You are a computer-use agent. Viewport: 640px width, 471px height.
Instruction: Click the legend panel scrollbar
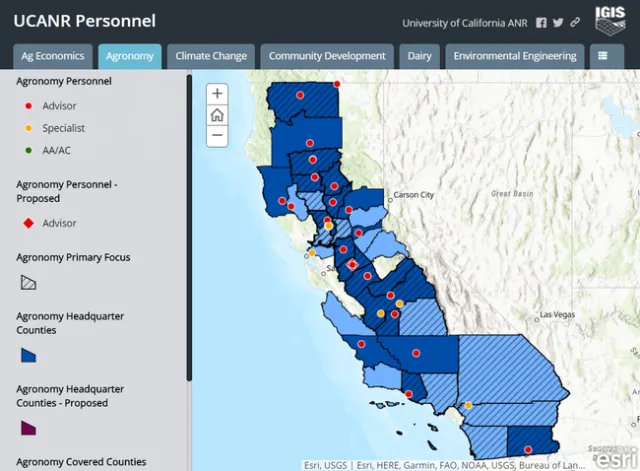[189, 228]
